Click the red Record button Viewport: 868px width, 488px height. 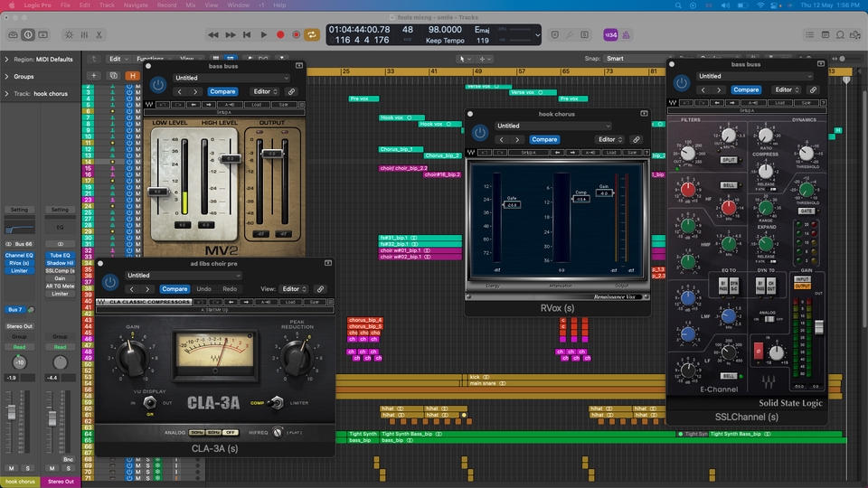pos(280,35)
